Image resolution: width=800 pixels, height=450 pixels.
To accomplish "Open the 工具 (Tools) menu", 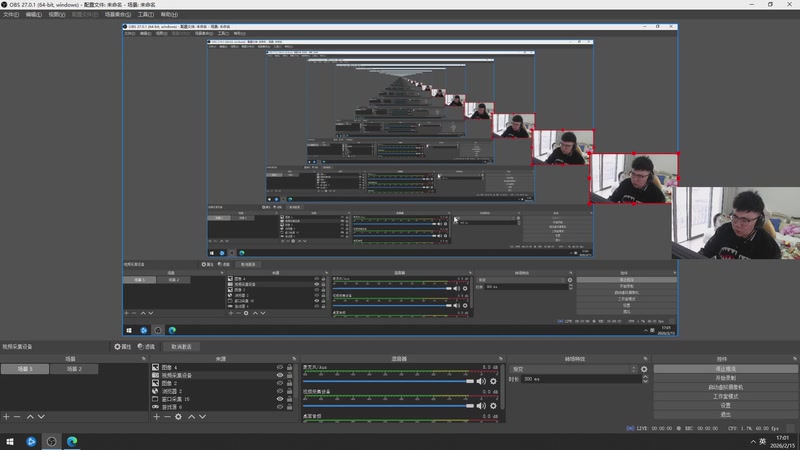I will [145, 14].
